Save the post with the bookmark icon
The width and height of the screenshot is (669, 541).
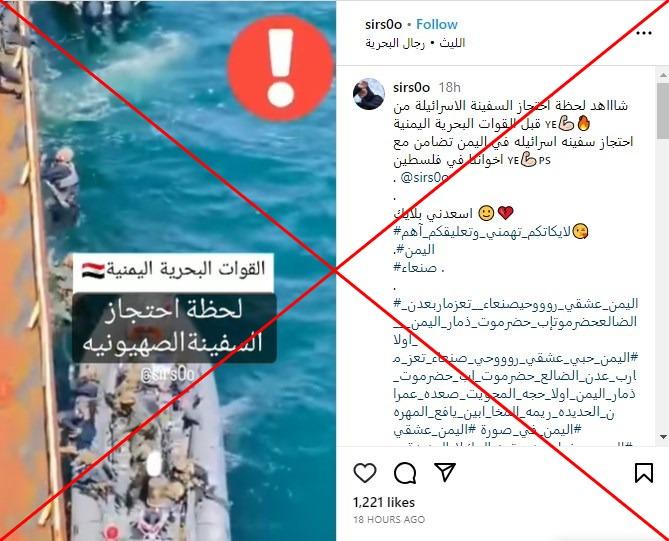click(x=643, y=473)
